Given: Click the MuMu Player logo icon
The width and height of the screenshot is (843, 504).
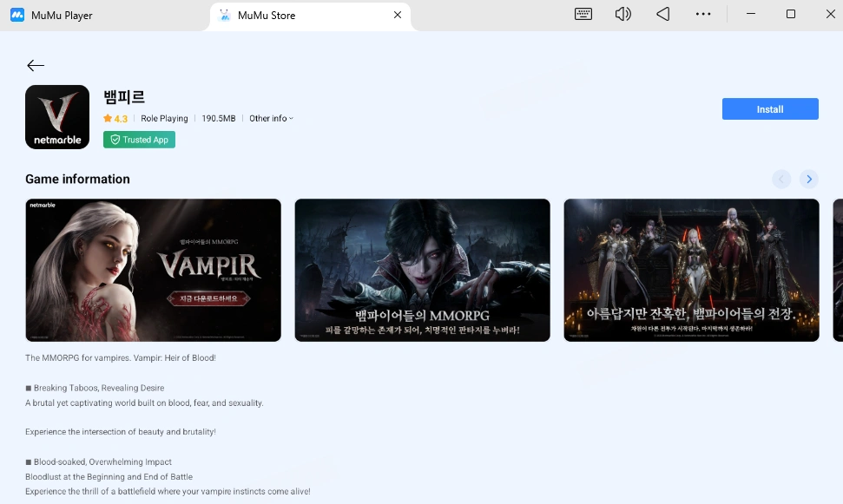Looking at the screenshot, I should tap(17, 15).
